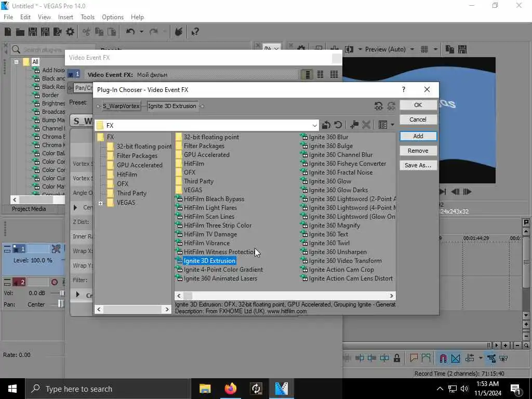Expand the VEGAS folder in the tree
This screenshot has height=399, width=532.
(x=101, y=203)
